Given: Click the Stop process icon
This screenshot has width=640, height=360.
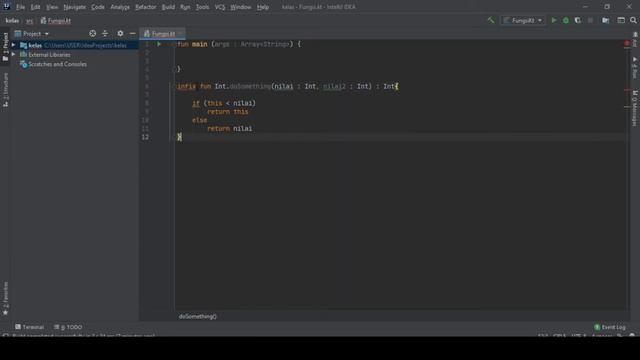Looking at the screenshot, I should (x=590, y=20).
